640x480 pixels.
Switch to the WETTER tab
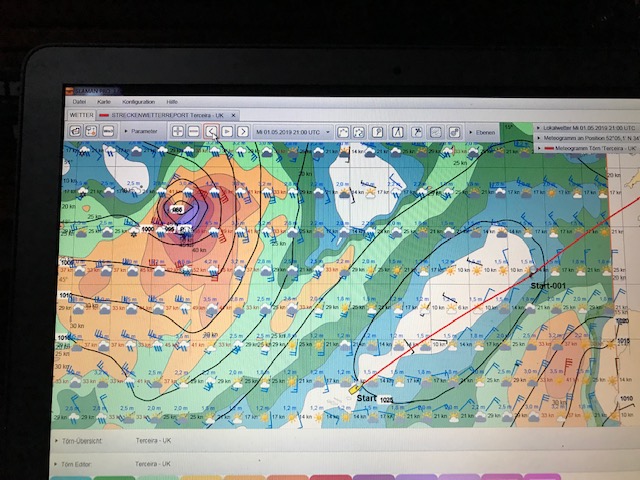[x=80, y=115]
